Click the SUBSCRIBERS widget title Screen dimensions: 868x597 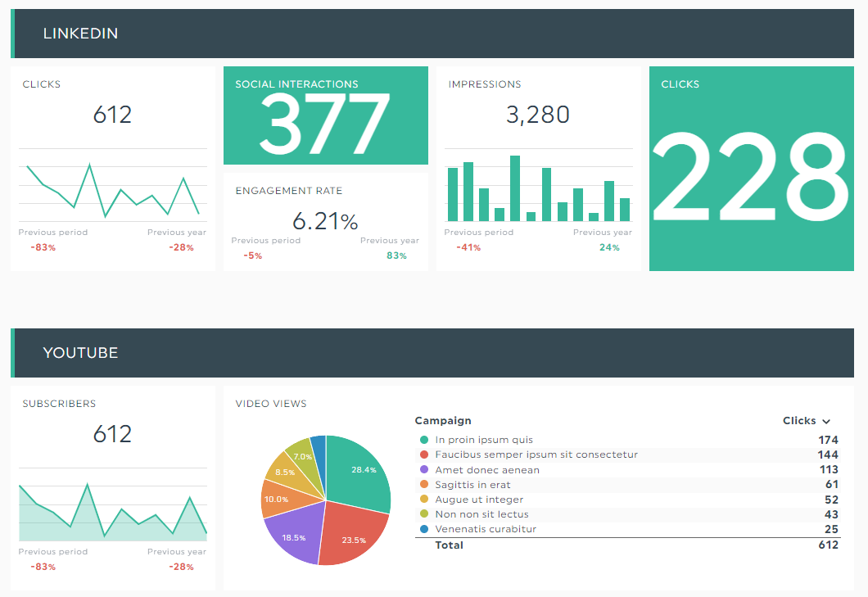pyautogui.click(x=59, y=404)
